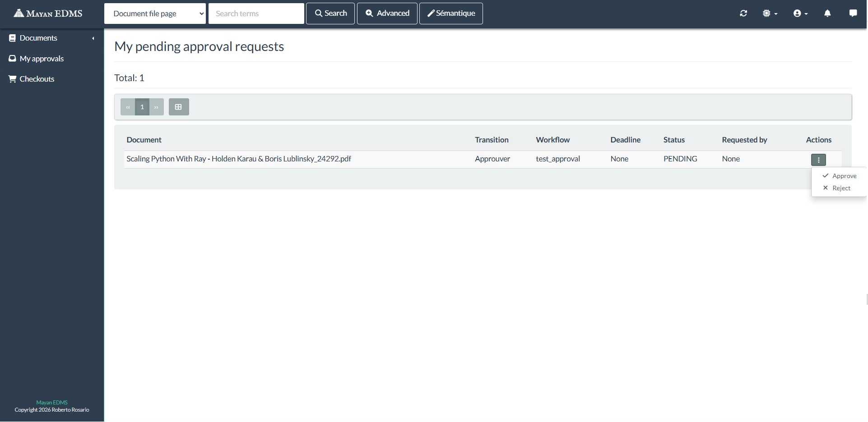Screen dimensions: 868x422
Task: Click the refresh icon in top bar
Action: (x=743, y=14)
